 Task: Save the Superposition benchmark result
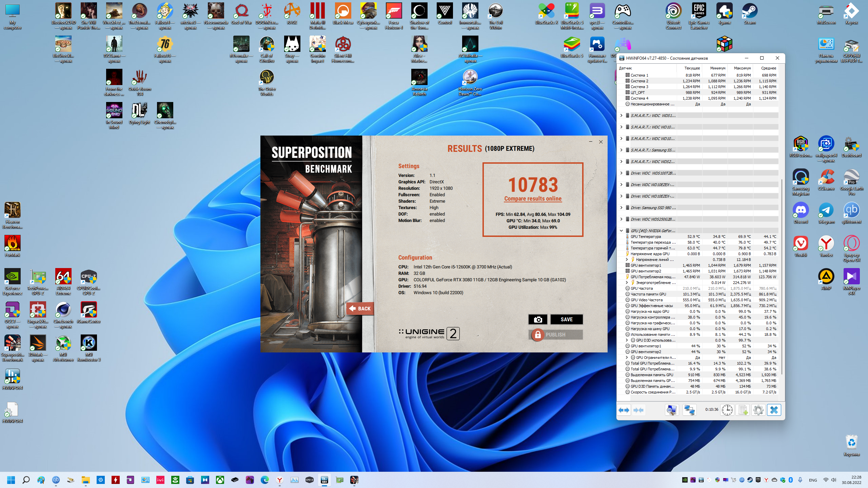point(567,319)
